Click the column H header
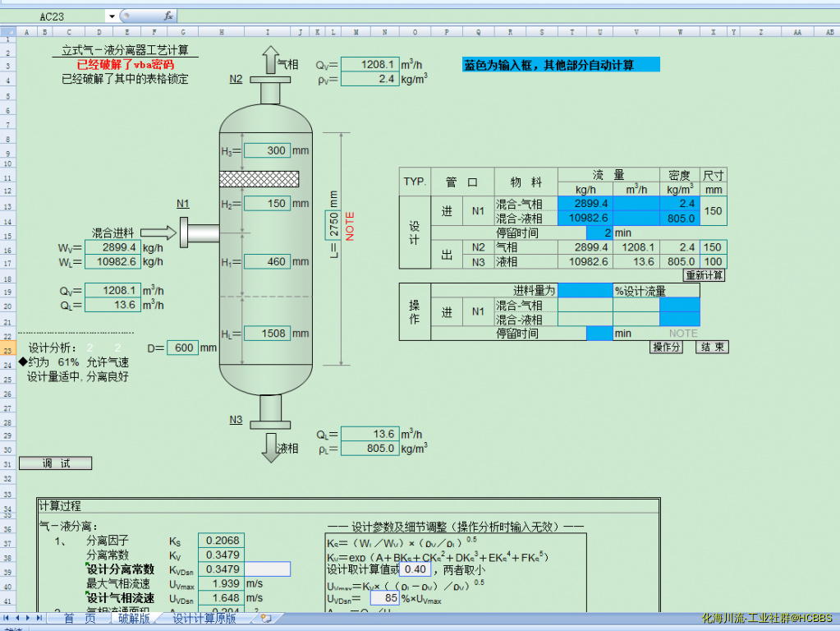The height and width of the screenshot is (631, 840). coord(221,32)
